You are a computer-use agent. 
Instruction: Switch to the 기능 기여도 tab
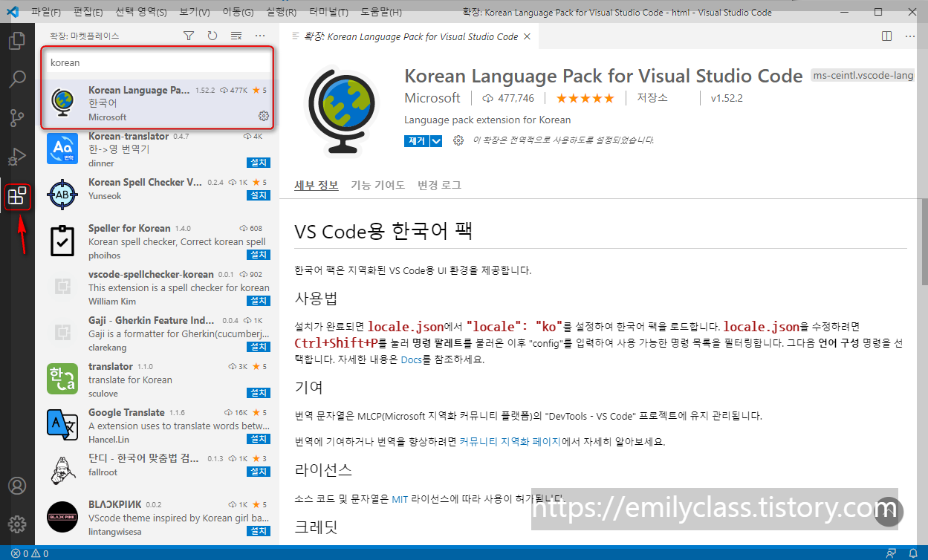point(378,185)
